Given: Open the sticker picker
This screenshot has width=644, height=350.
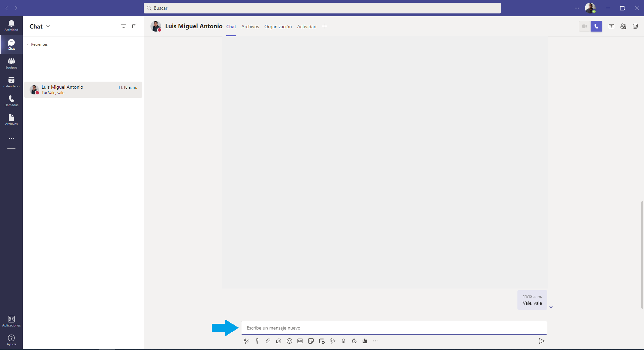Looking at the screenshot, I should (x=311, y=341).
